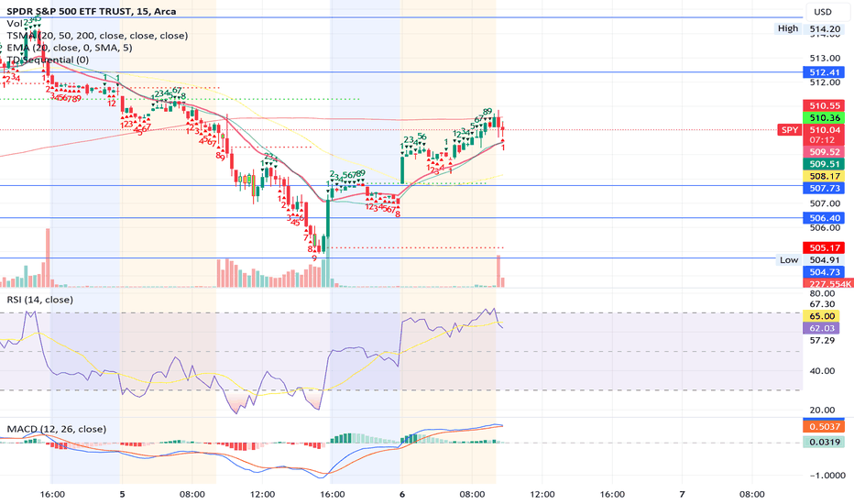Open the USD currency selector

(823, 12)
